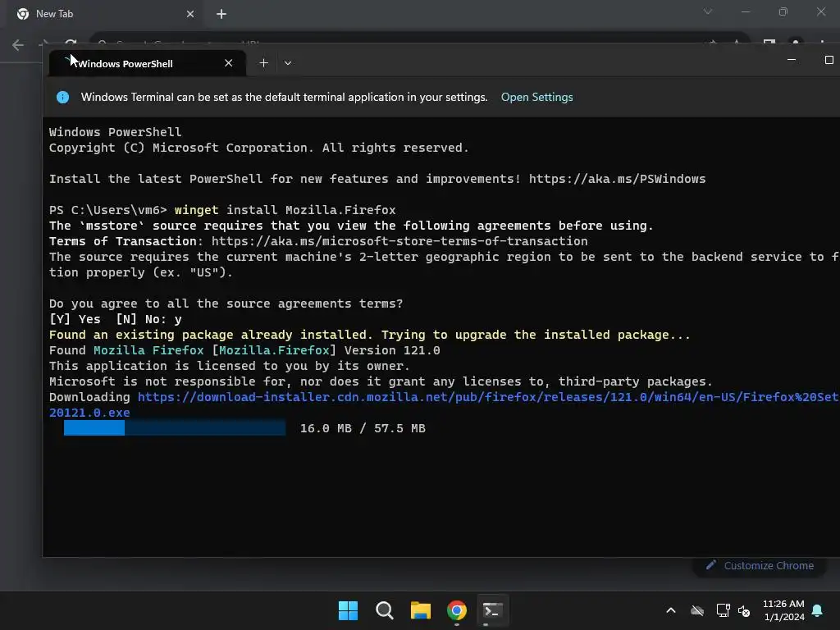This screenshot has width=840, height=630.
Task: Click the muted volume tray icon
Action: [x=744, y=610]
